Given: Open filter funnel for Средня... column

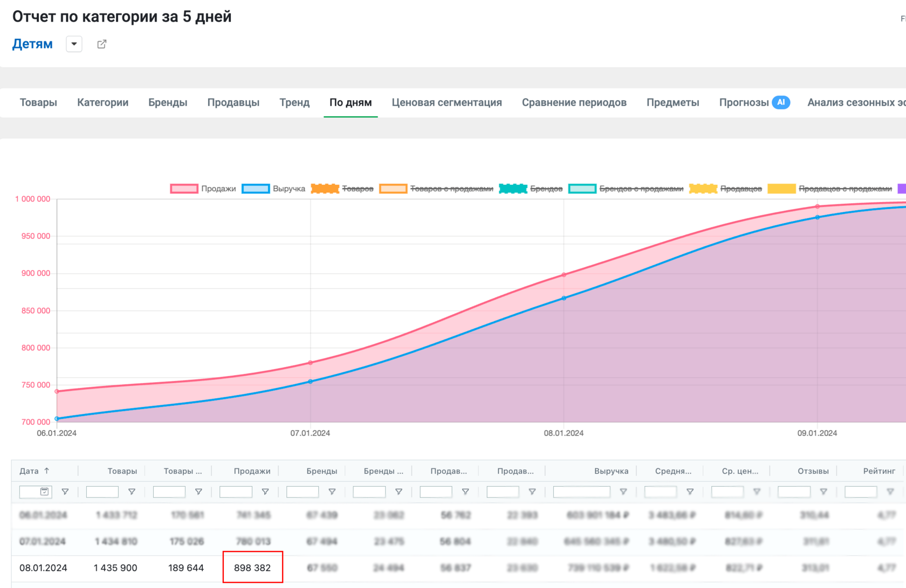Looking at the screenshot, I should 690,492.
